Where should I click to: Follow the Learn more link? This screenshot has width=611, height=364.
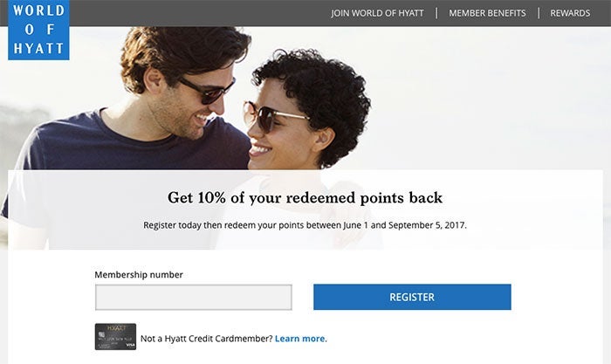pos(299,339)
